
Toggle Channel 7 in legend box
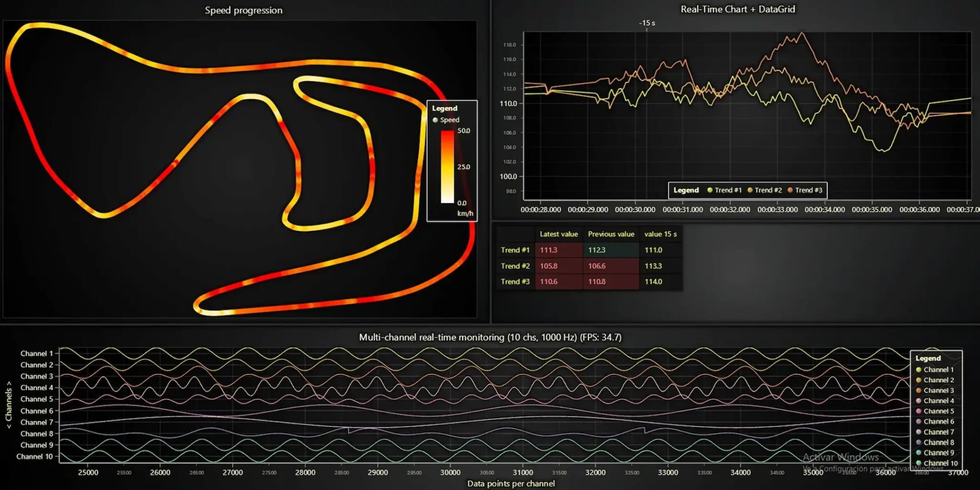[935, 432]
